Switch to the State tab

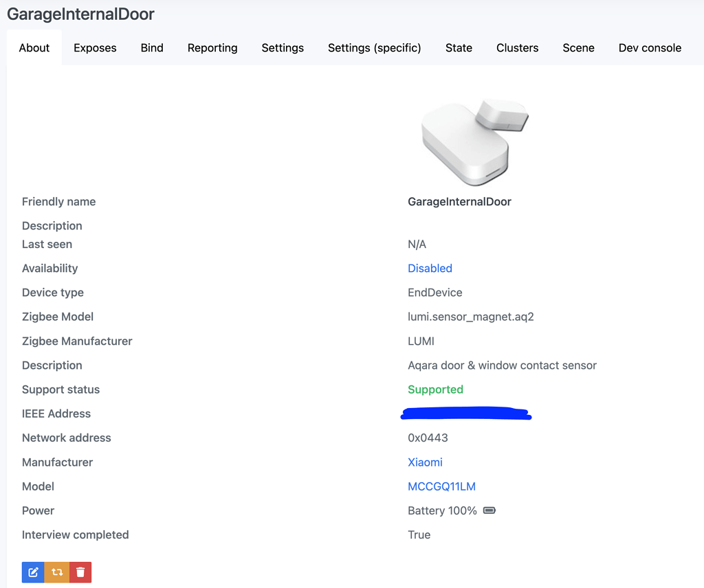459,47
